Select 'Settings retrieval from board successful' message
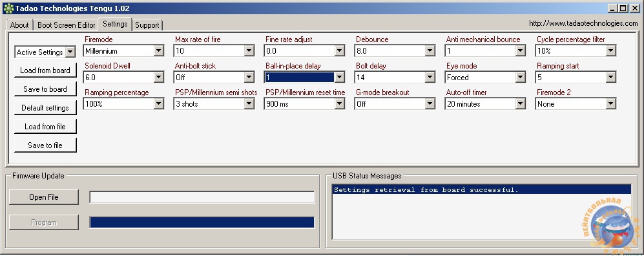Screen dimensions: 644x256 pos(481,190)
